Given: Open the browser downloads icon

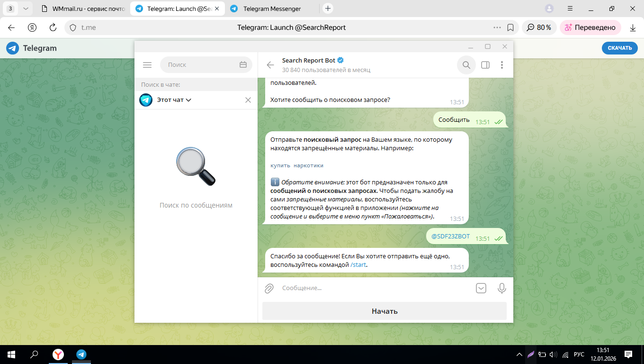Looking at the screenshot, I should [633, 27].
